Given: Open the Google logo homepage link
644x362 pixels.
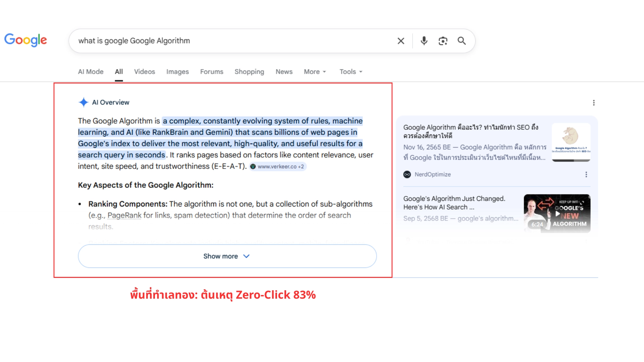Looking at the screenshot, I should point(25,40).
